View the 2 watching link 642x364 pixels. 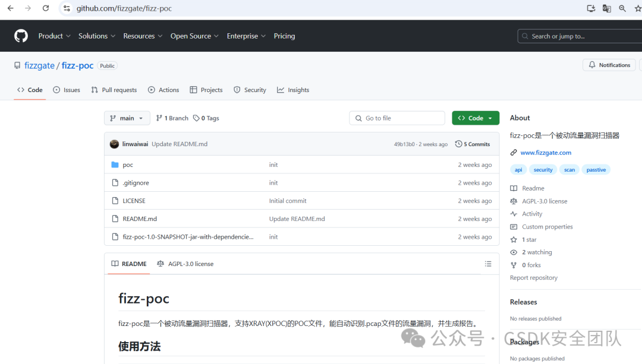pyautogui.click(x=531, y=252)
